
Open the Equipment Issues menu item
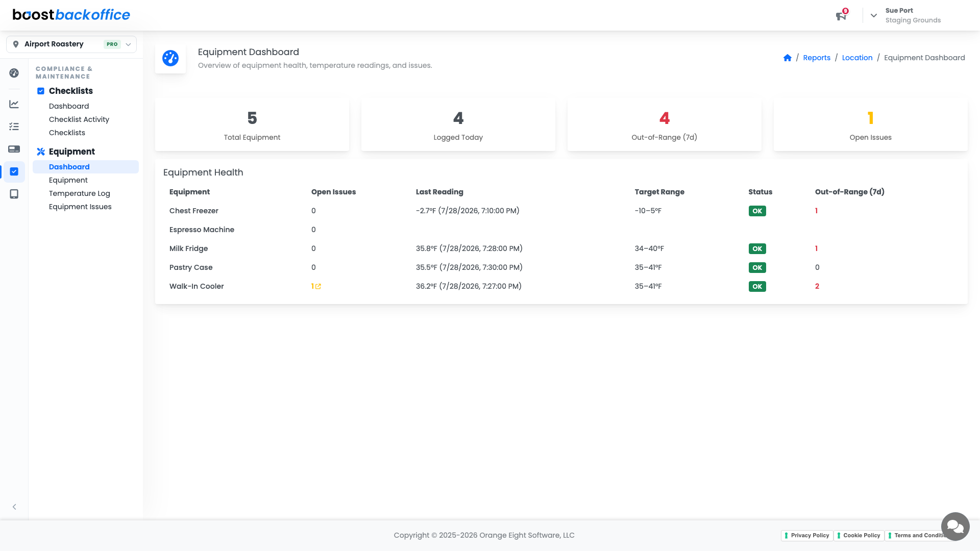[x=80, y=207]
